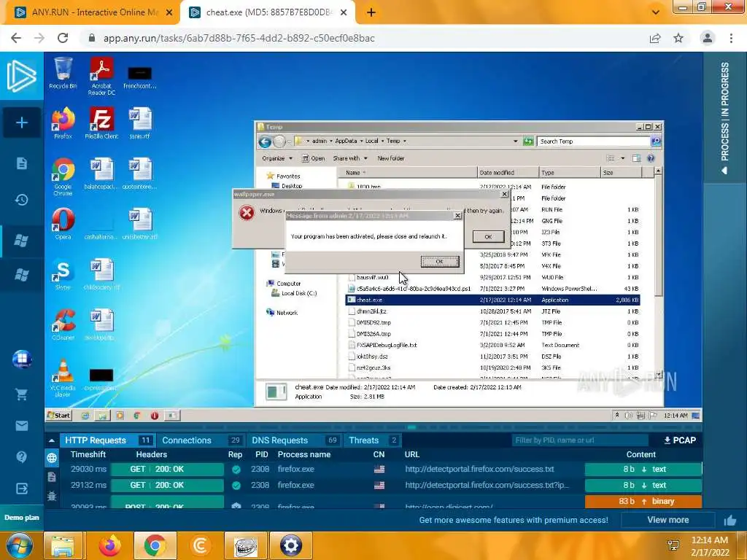Switch to the Threats tab
Viewport: 747px width, 560px height.
click(372, 440)
